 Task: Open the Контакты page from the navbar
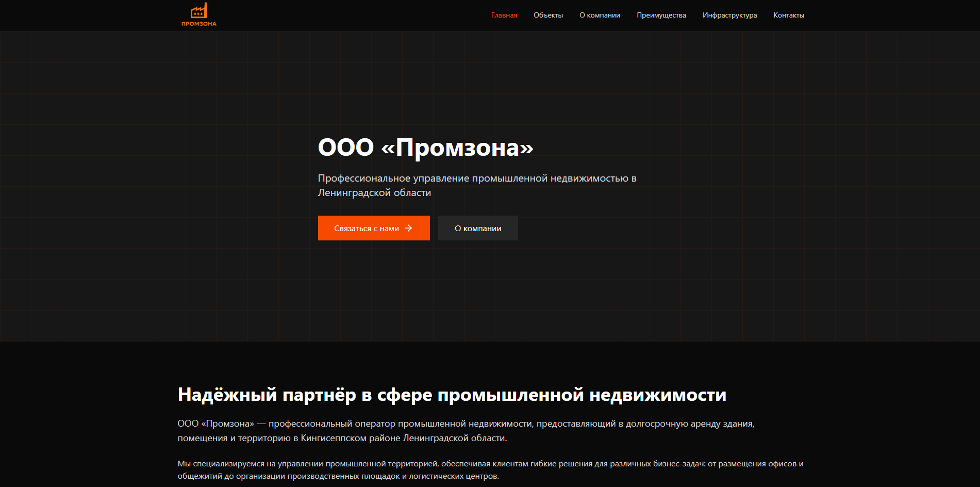click(x=788, y=15)
